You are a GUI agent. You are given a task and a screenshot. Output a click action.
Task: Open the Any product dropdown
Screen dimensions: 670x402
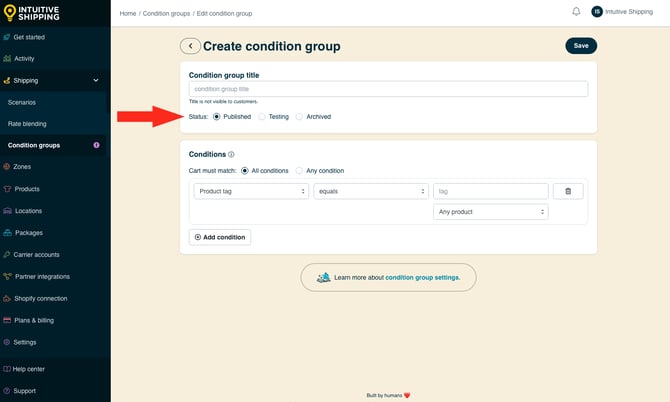(491, 211)
